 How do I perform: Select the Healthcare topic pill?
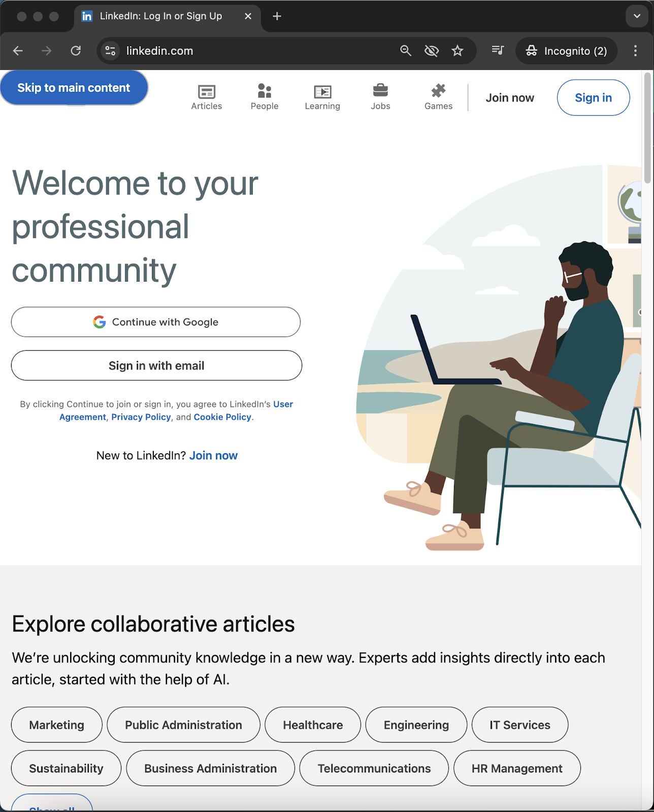[313, 725]
